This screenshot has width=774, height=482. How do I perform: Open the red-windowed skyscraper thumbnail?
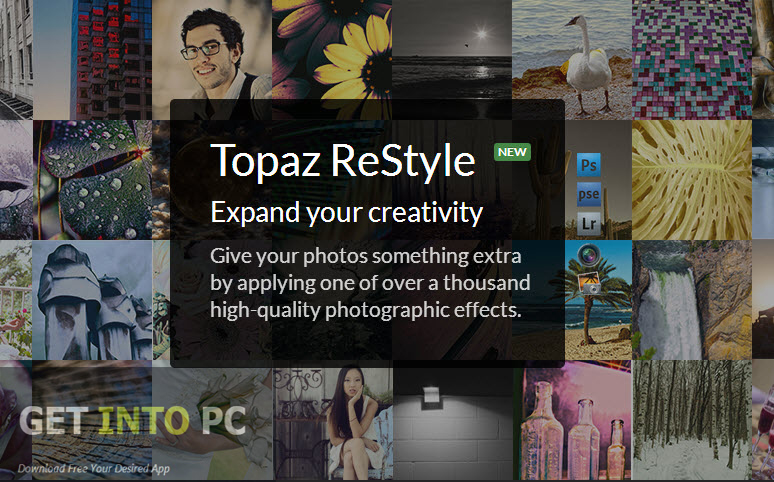[92, 60]
